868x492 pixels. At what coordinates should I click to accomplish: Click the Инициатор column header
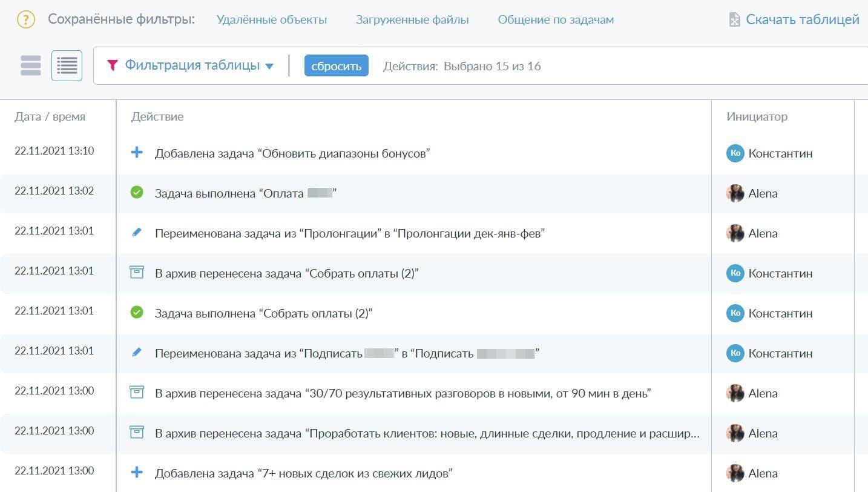[x=757, y=116]
